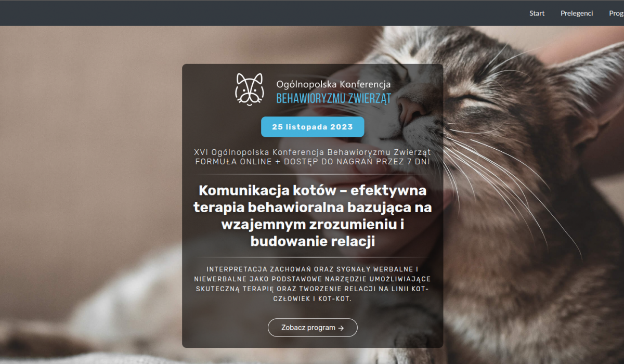The width and height of the screenshot is (624, 364).
Task: Click the FORMUŁA ONLINE + DOSTĘP DO NAGRAŃ line
Action: tap(313, 162)
